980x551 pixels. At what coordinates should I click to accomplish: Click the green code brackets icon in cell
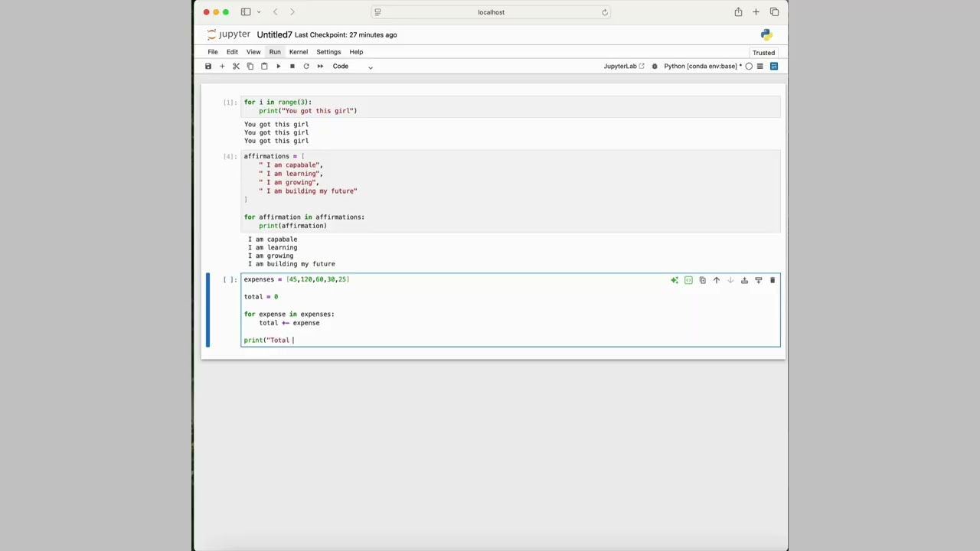(x=688, y=281)
